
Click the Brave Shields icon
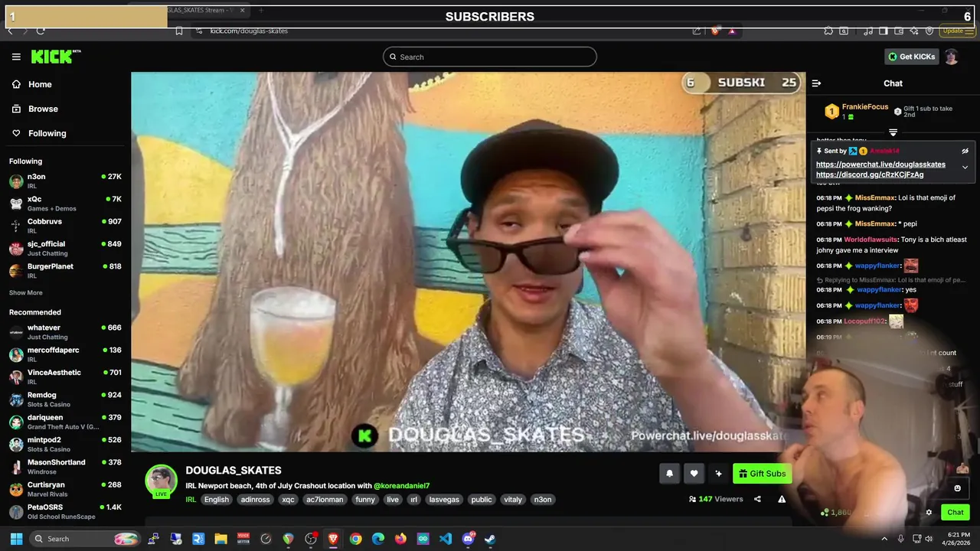click(x=715, y=31)
